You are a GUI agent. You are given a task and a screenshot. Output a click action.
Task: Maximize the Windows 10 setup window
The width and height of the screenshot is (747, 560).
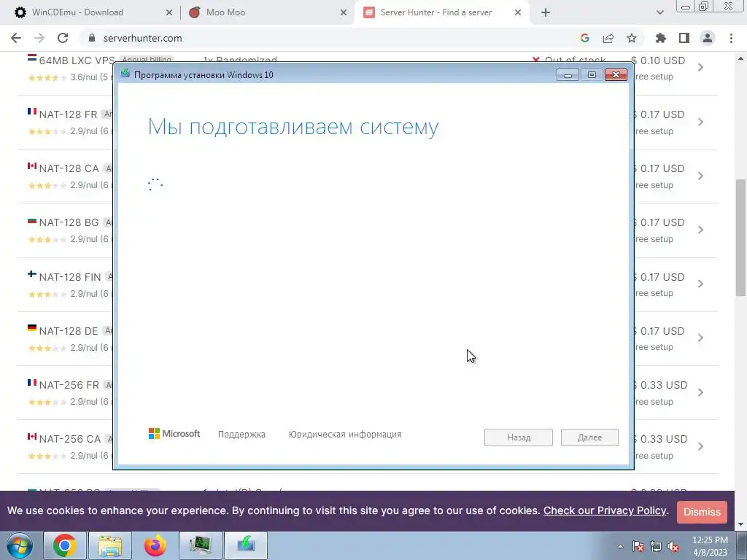(592, 75)
